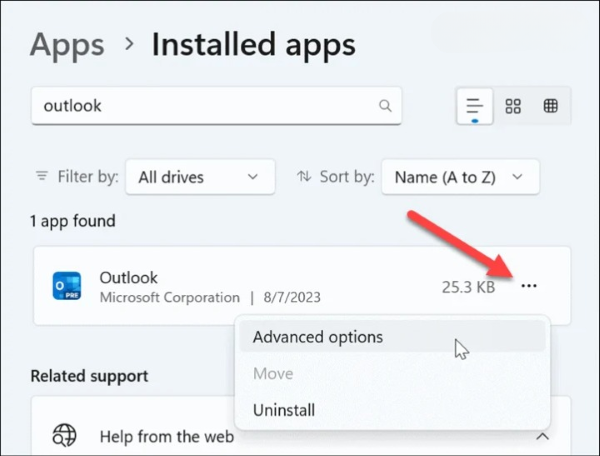Click the filter lines icon
The height and width of the screenshot is (456, 600).
(x=42, y=176)
